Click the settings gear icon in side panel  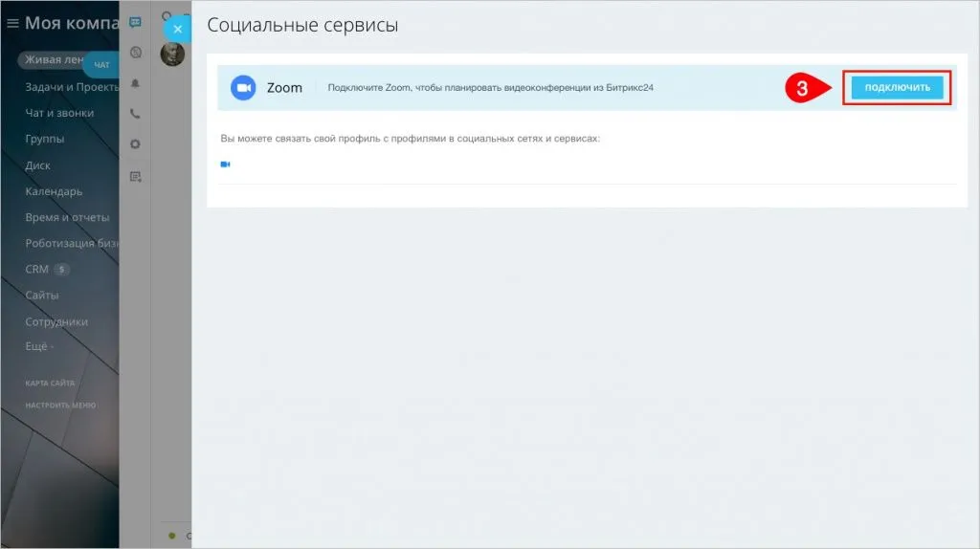tap(135, 144)
